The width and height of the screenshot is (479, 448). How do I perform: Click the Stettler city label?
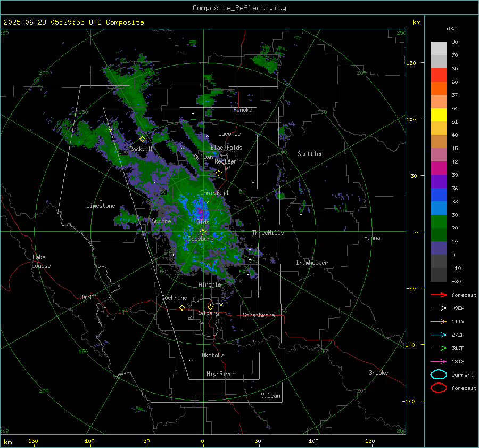[310, 154]
